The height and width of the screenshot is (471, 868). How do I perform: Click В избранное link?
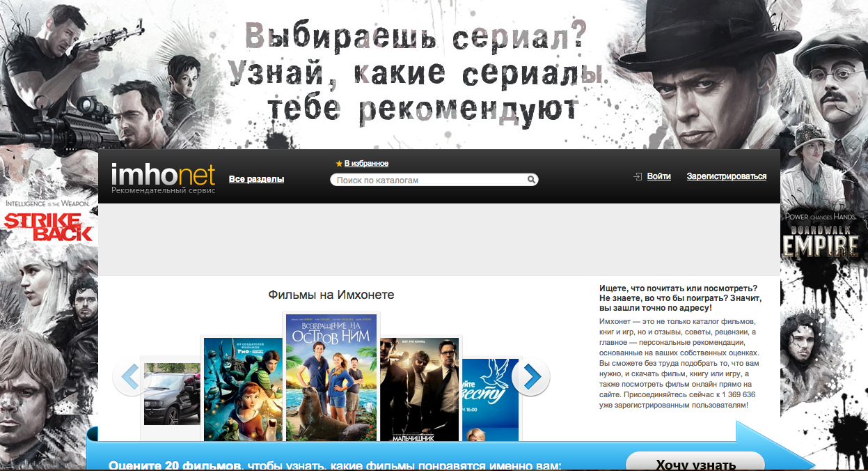click(366, 164)
